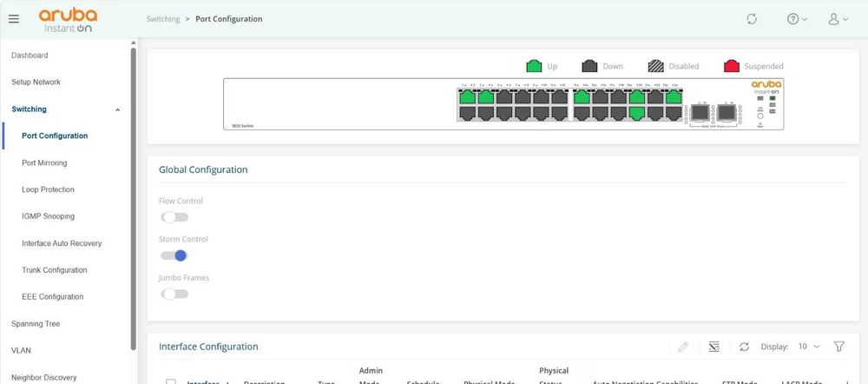868x384 pixels.
Task: Click the Aruba Instant On logo in header
Action: click(x=68, y=20)
